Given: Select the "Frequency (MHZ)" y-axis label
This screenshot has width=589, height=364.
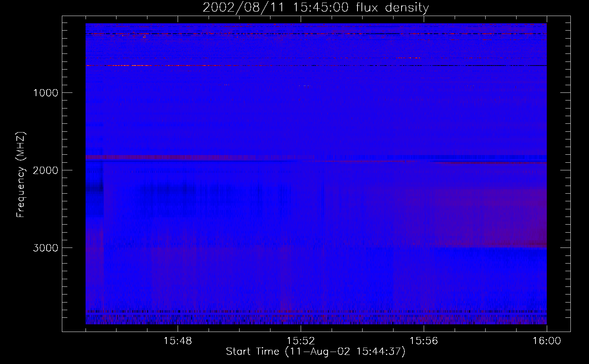Looking at the screenshot, I should pos(21,175).
